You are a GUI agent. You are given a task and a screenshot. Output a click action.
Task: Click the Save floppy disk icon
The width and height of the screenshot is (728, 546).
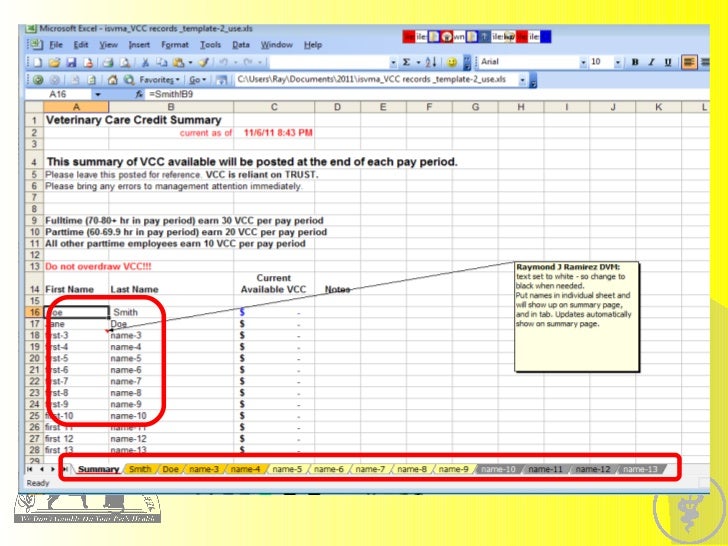[71, 62]
